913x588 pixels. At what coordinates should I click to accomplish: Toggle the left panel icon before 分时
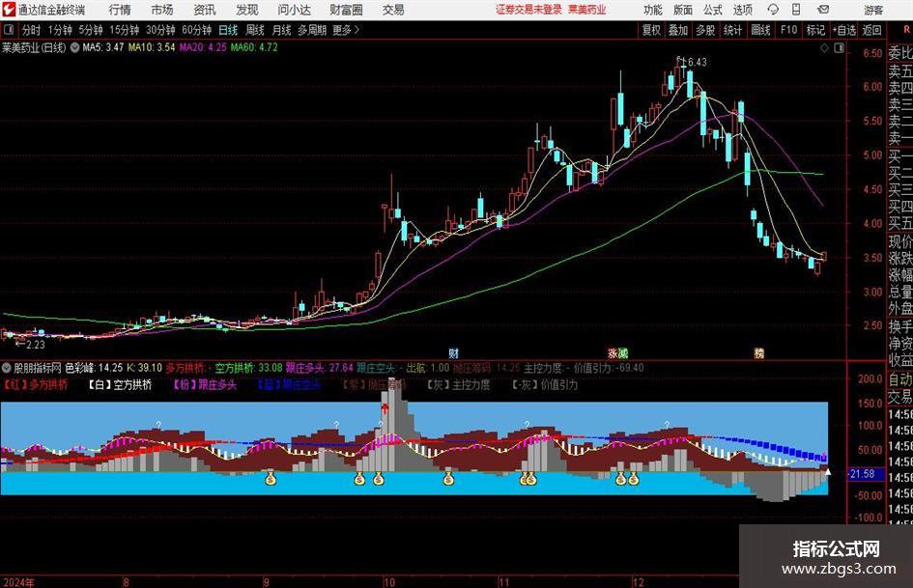point(8,30)
